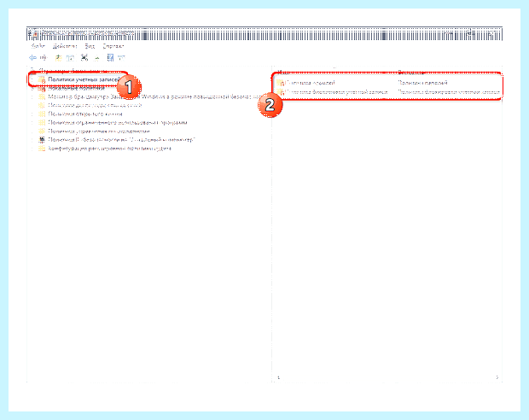Go forward using the toolbar Forward arrow
Screen dimensions: 529x420
tap(44, 58)
